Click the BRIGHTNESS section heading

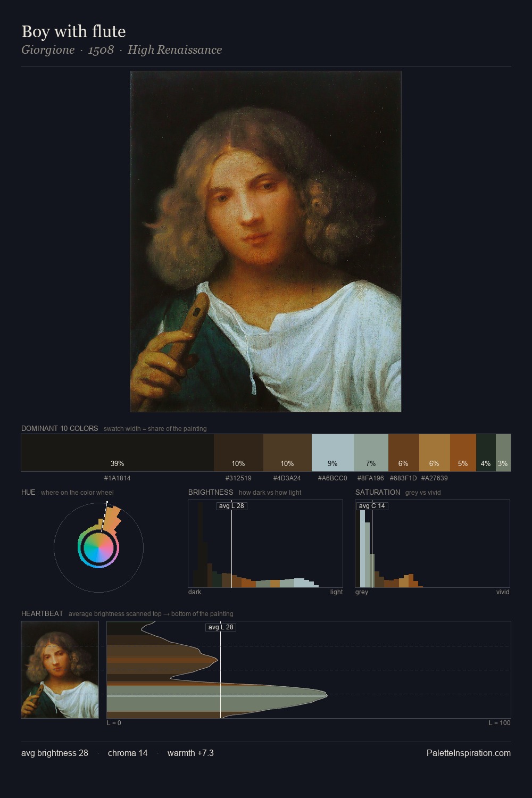click(211, 492)
